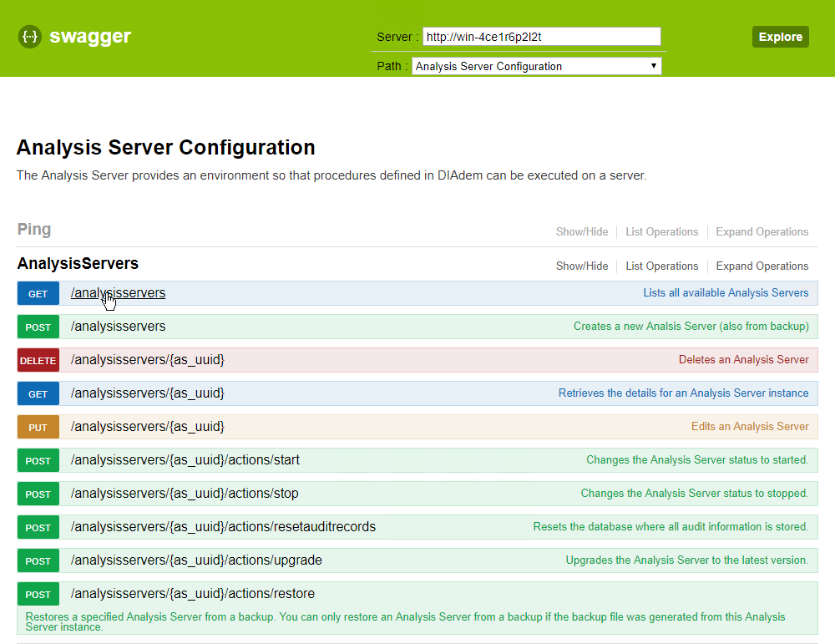The height and width of the screenshot is (644, 835).
Task: Click the DELETE badge for /analysisservers/{as_uuid}
Action: coord(38,361)
